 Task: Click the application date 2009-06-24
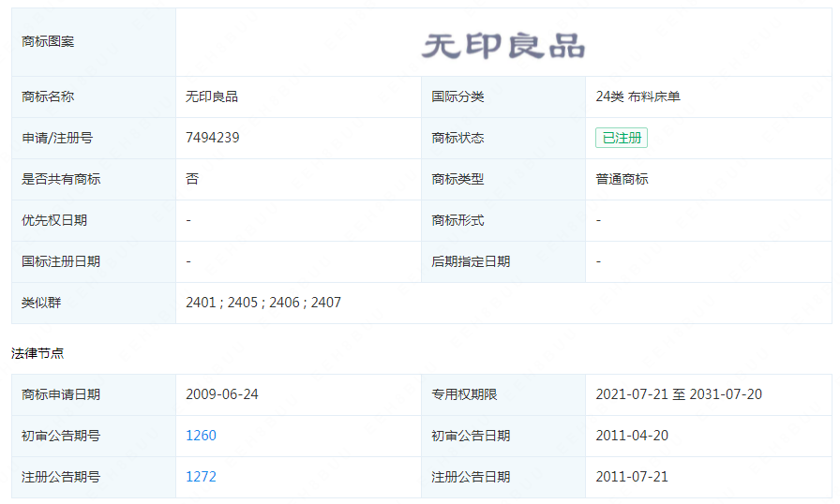[x=222, y=394]
